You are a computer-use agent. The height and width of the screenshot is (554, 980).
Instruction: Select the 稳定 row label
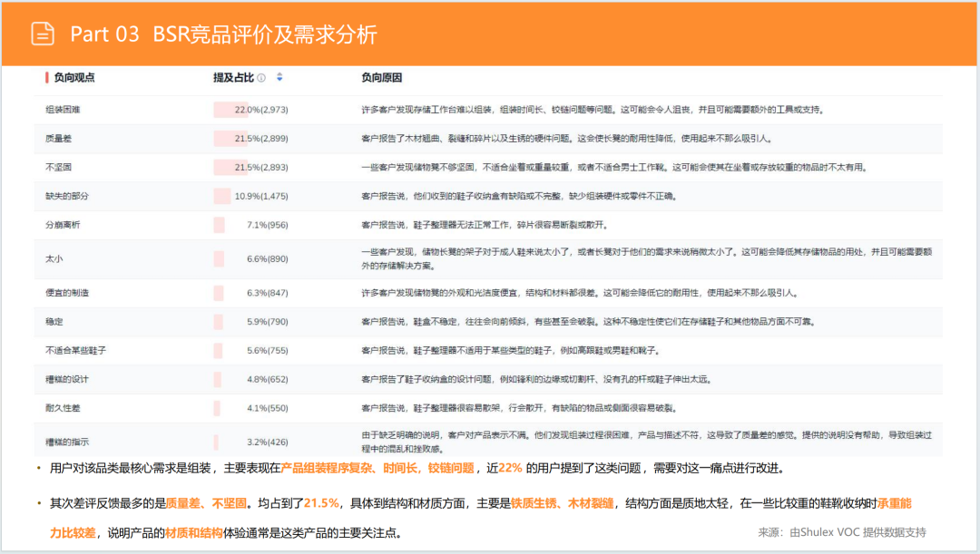click(54, 322)
